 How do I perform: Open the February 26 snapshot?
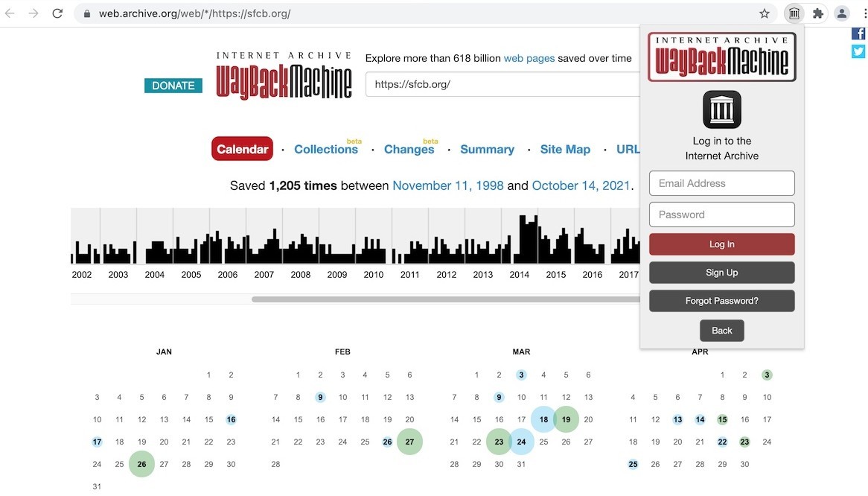click(x=387, y=442)
